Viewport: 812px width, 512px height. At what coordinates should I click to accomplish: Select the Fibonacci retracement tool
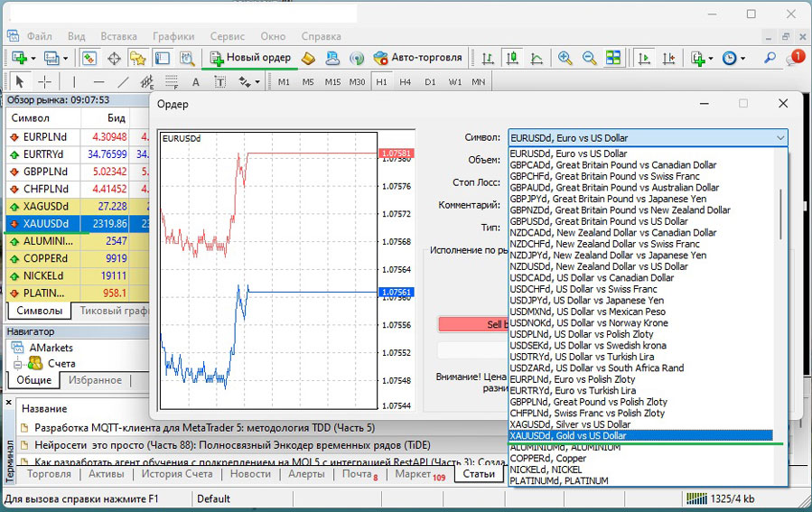172,82
